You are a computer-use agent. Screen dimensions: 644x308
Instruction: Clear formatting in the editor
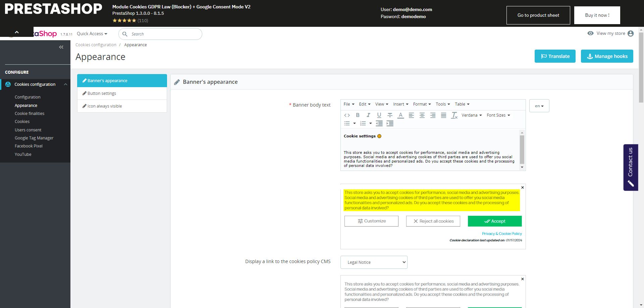pyautogui.click(x=454, y=115)
